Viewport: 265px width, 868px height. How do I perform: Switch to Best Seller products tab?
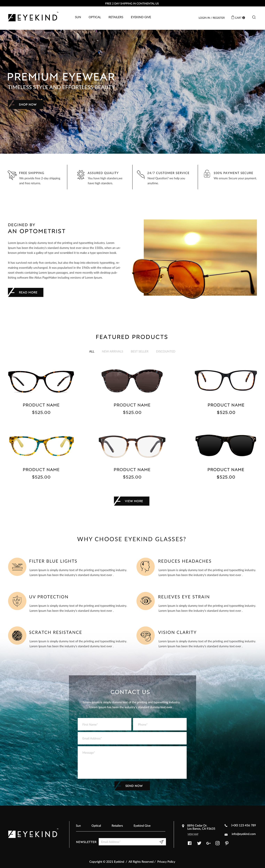[139, 351]
